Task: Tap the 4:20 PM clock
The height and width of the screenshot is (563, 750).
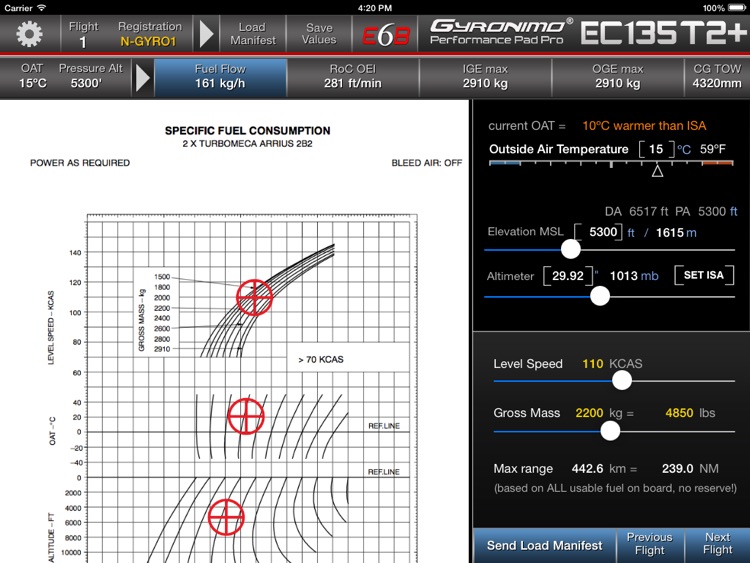Action: tap(375, 8)
